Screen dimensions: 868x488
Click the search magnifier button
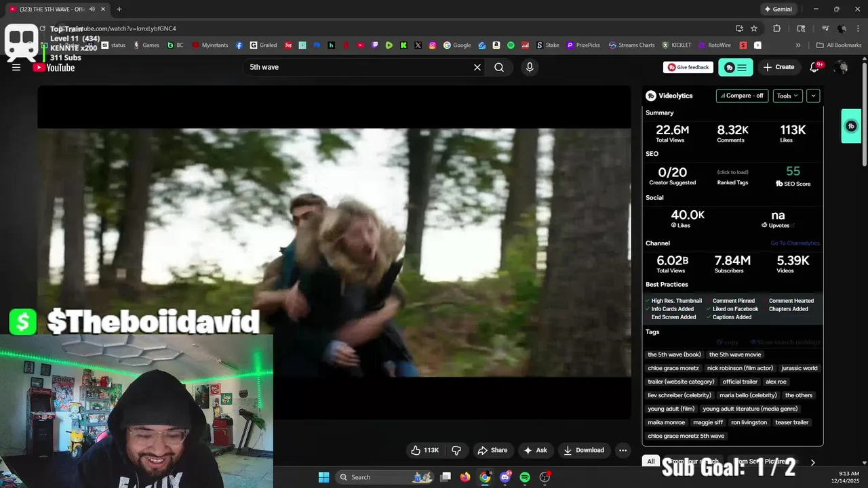pyautogui.click(x=499, y=67)
